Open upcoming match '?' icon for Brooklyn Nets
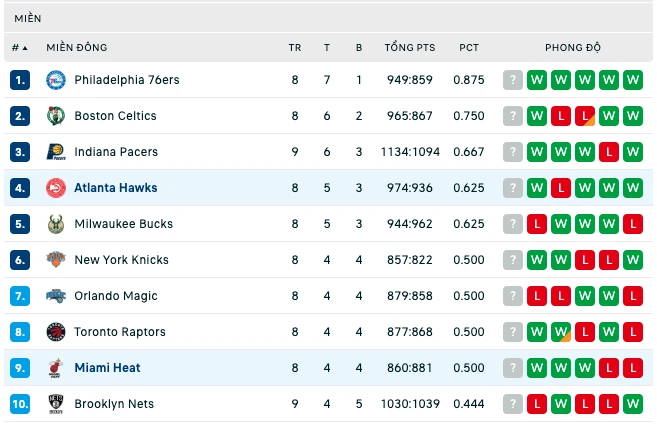 tap(512, 404)
